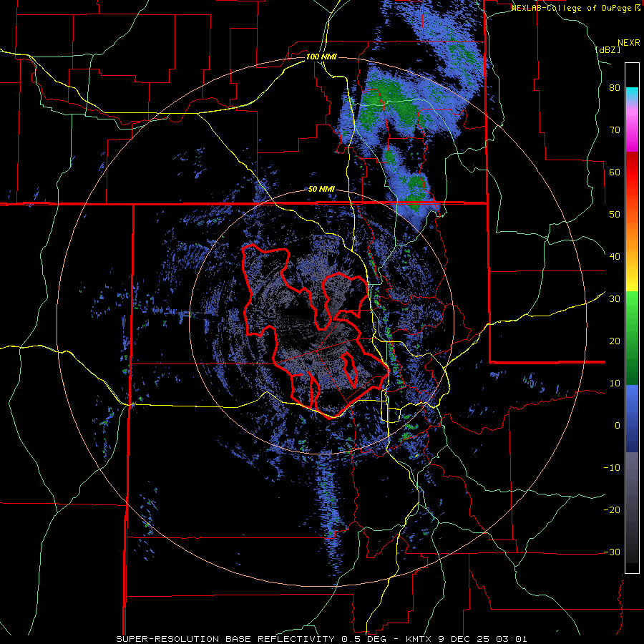Viewport: 644px width, 644px height.
Task: Click the 0 value on dBZ scale
Action: [x=618, y=426]
